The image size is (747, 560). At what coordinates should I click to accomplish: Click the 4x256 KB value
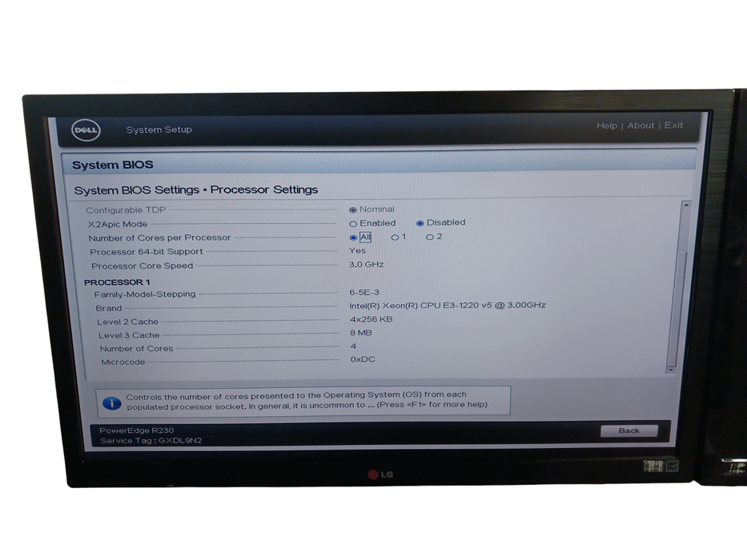click(x=371, y=319)
